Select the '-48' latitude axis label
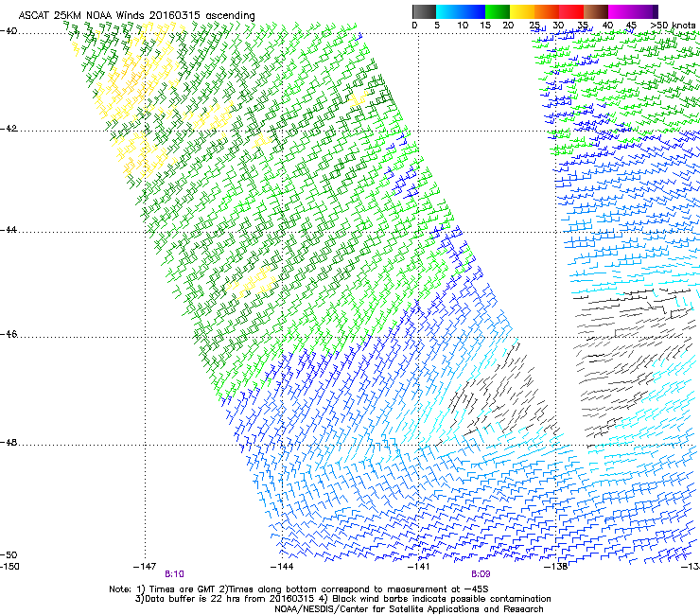 [x=9, y=442]
